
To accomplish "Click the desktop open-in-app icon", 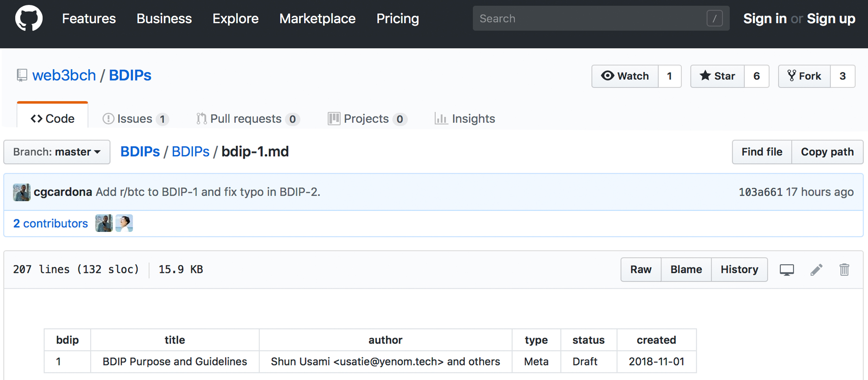I will click(x=787, y=270).
